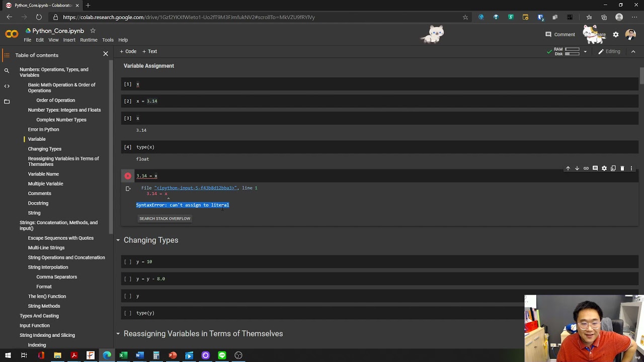View Disk usage bar

[572, 53]
